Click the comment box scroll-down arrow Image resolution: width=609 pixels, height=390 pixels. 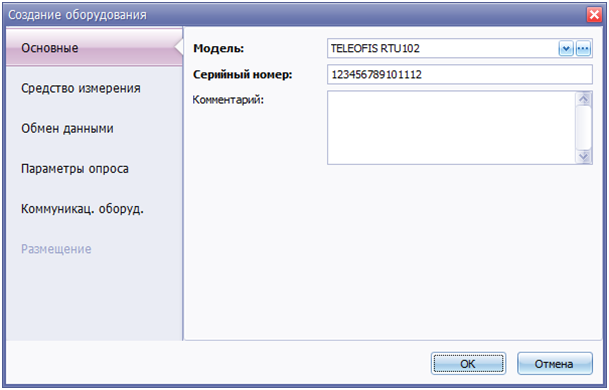[x=583, y=157]
